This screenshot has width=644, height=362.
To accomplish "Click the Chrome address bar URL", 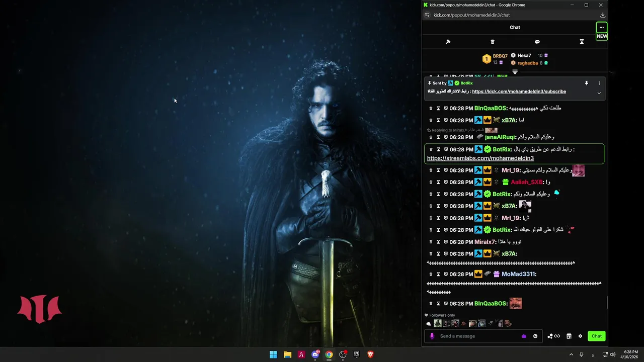I will 470,15.
